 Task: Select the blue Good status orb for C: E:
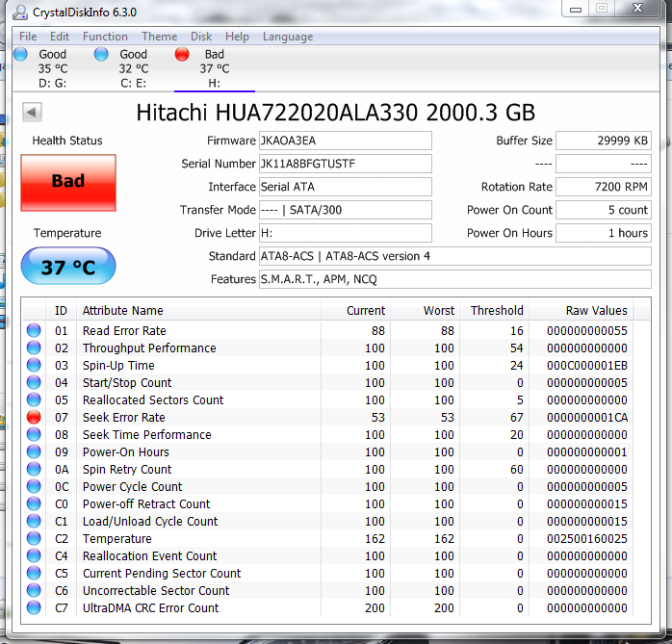101,55
